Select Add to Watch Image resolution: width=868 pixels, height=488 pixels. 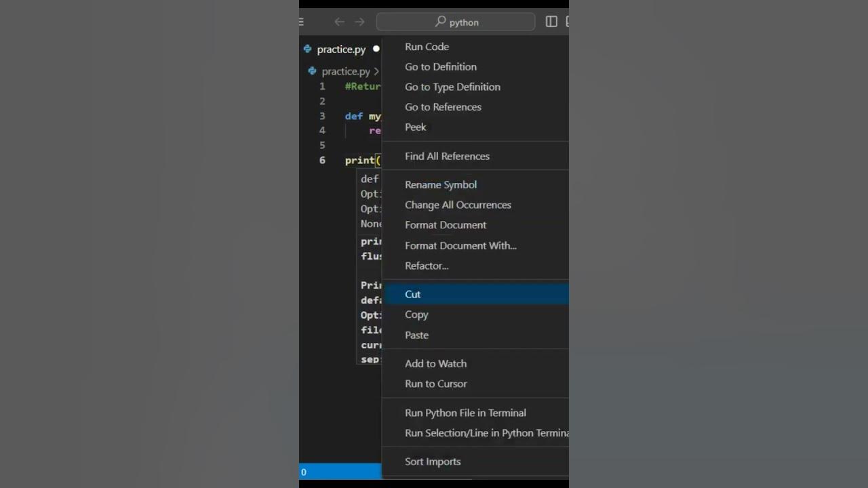point(435,363)
